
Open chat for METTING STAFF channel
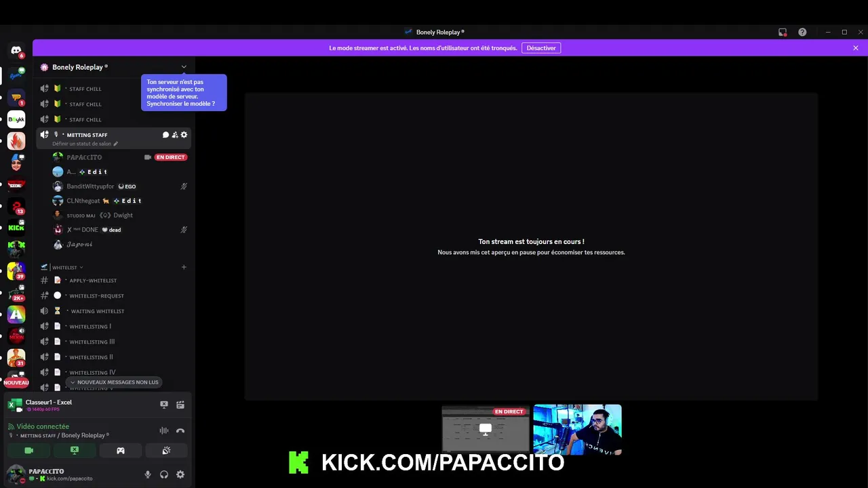pos(165,135)
